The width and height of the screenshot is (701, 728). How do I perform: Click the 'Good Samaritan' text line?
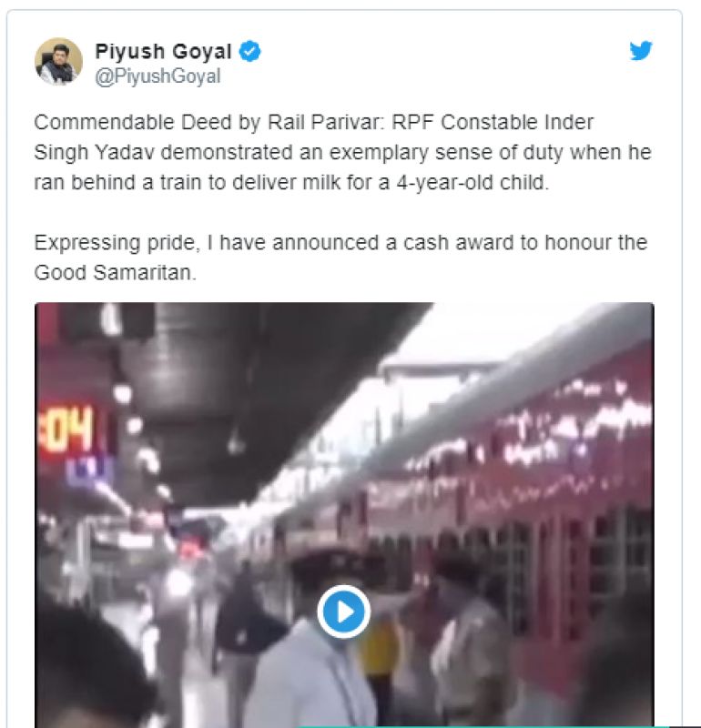point(116,272)
